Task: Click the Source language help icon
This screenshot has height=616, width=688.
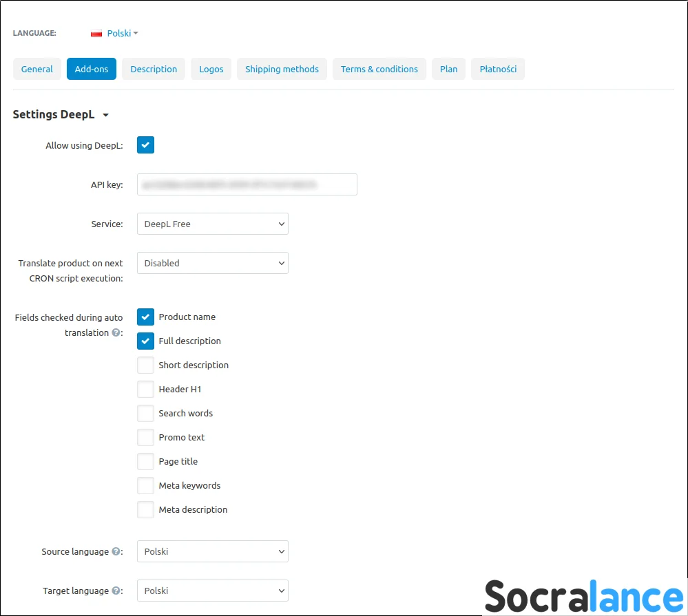Action: click(116, 551)
